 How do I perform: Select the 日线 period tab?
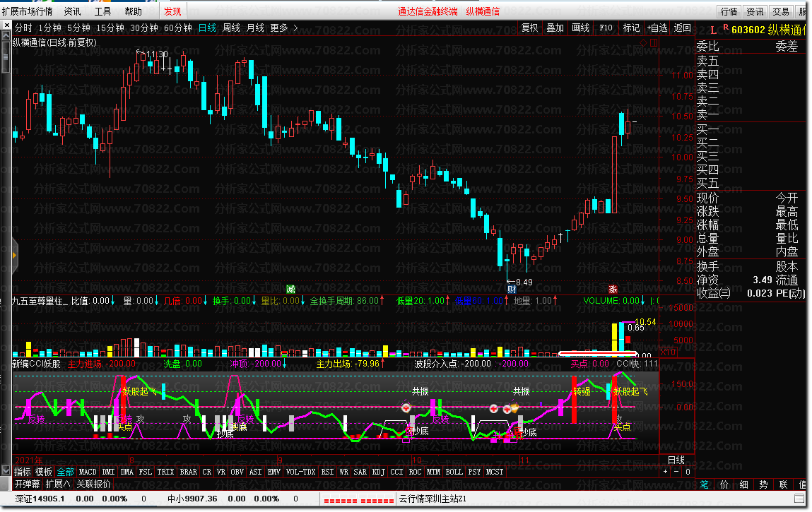(207, 28)
